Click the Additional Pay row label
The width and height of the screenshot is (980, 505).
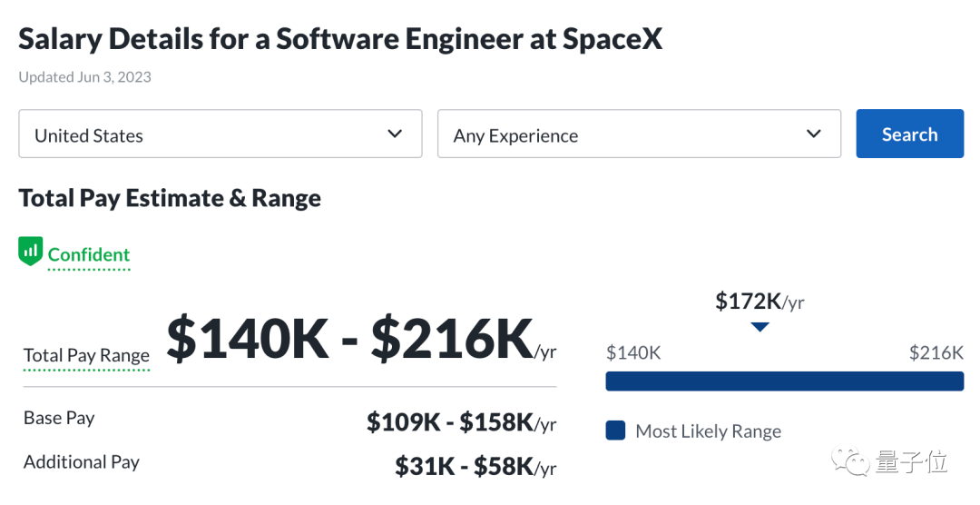click(x=82, y=461)
